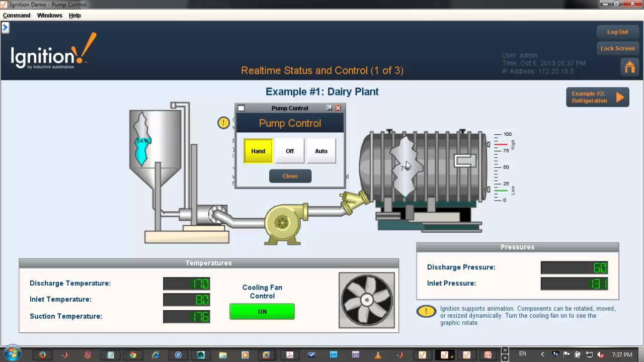Open Example #2: Refrigeration
Viewport: 644px width, 362px height.
coord(598,97)
